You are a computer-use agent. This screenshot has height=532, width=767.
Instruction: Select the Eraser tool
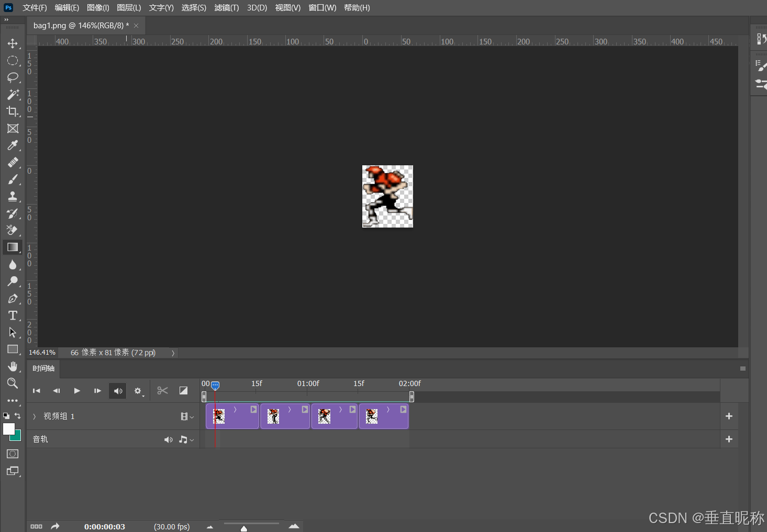pos(13,230)
